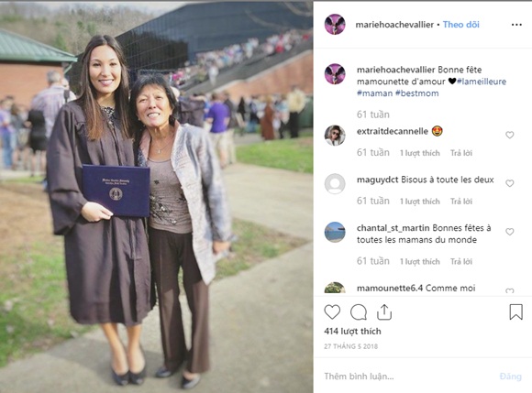Open the comment bubble icon
532x393 pixels.
pyautogui.click(x=359, y=312)
